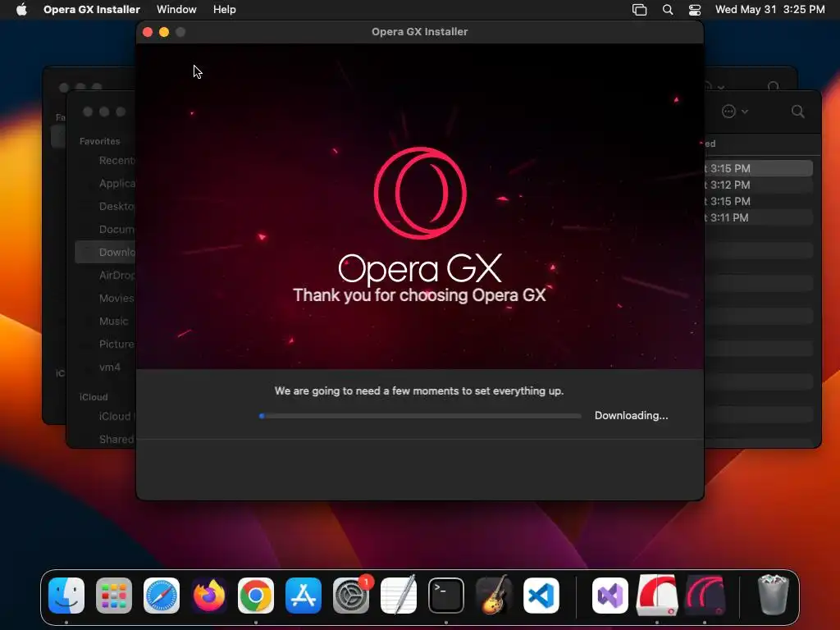Open Launchpad in the dock

[114, 596]
